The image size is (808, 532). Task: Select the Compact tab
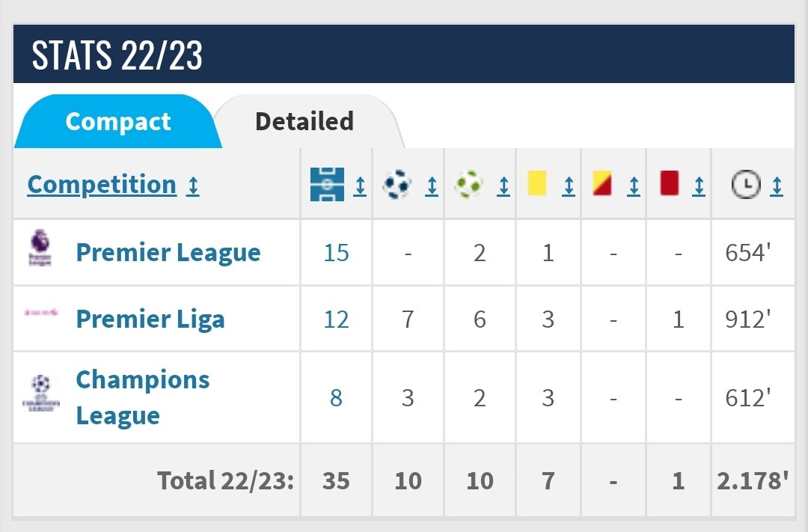(118, 122)
